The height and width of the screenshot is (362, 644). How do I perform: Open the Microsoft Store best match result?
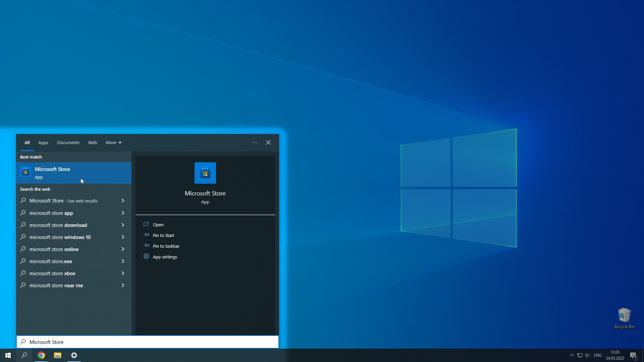click(74, 173)
